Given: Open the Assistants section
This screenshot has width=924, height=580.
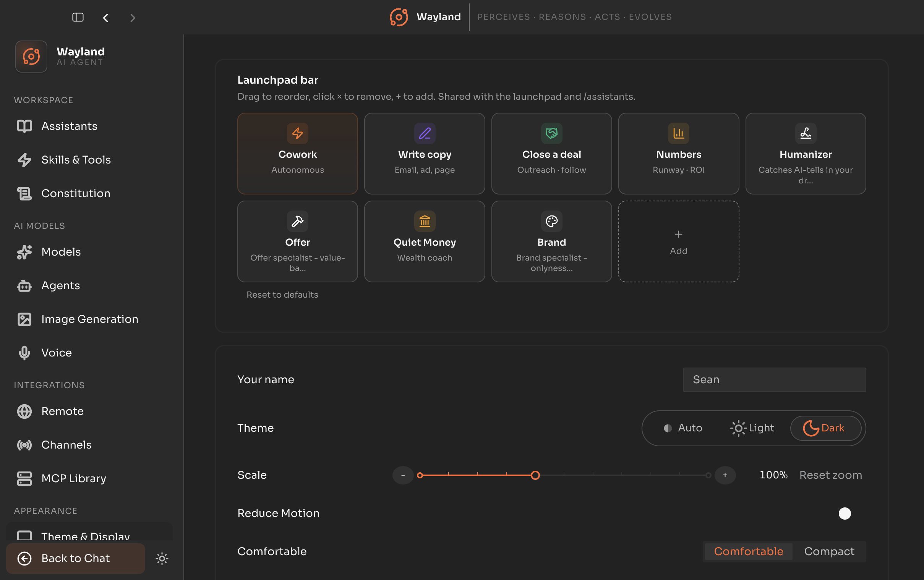Looking at the screenshot, I should [89, 126].
